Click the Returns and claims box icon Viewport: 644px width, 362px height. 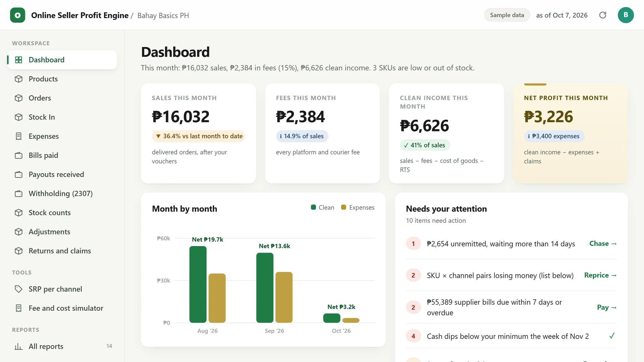coord(19,251)
